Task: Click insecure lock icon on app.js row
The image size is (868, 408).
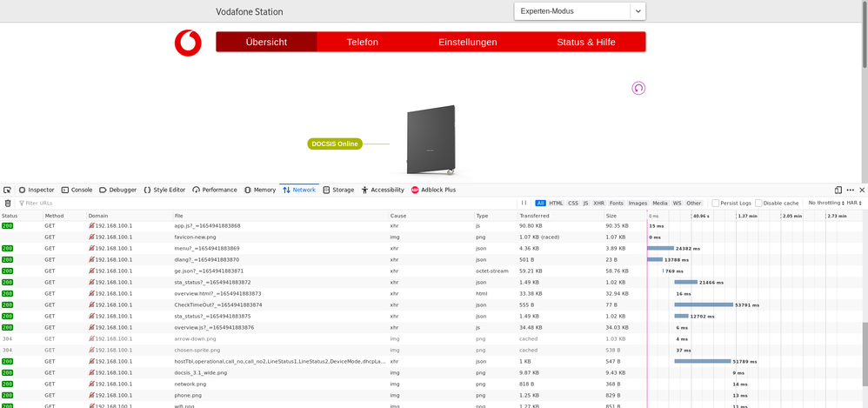Action: tap(91, 226)
